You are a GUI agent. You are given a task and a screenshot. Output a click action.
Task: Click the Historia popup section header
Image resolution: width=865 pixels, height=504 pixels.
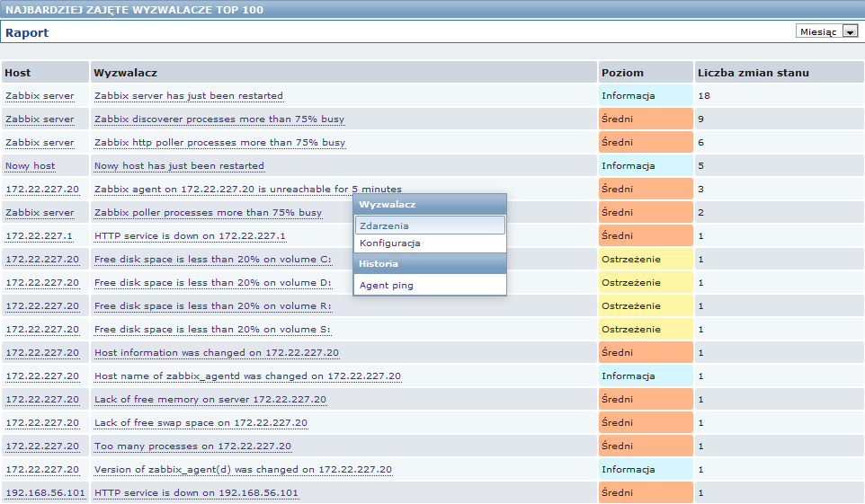click(x=430, y=263)
